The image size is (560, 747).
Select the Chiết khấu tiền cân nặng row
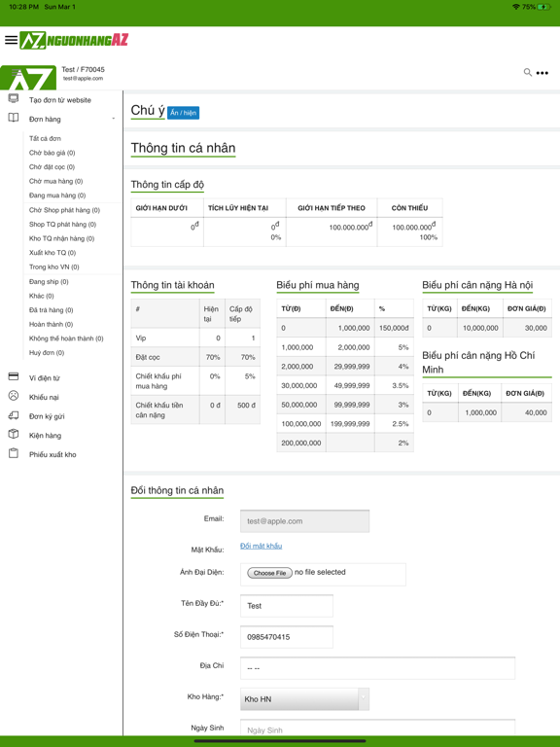tap(195, 409)
